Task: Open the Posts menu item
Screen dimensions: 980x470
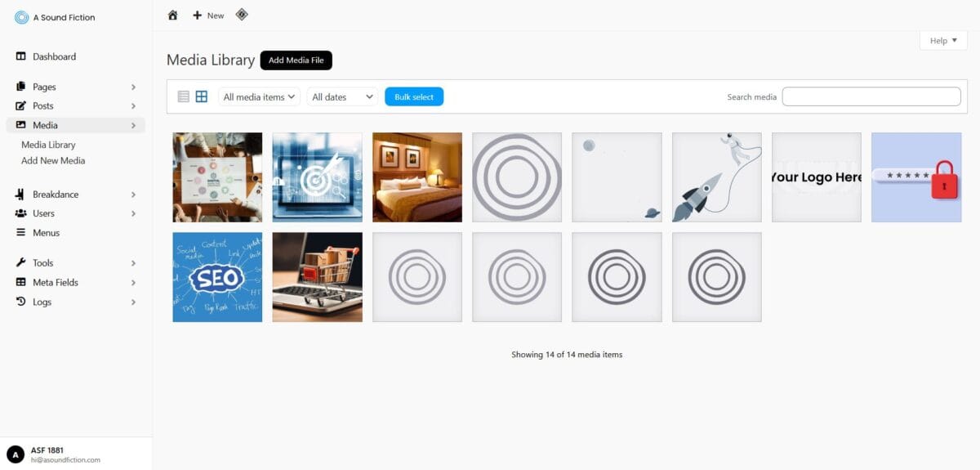Action: coord(43,105)
